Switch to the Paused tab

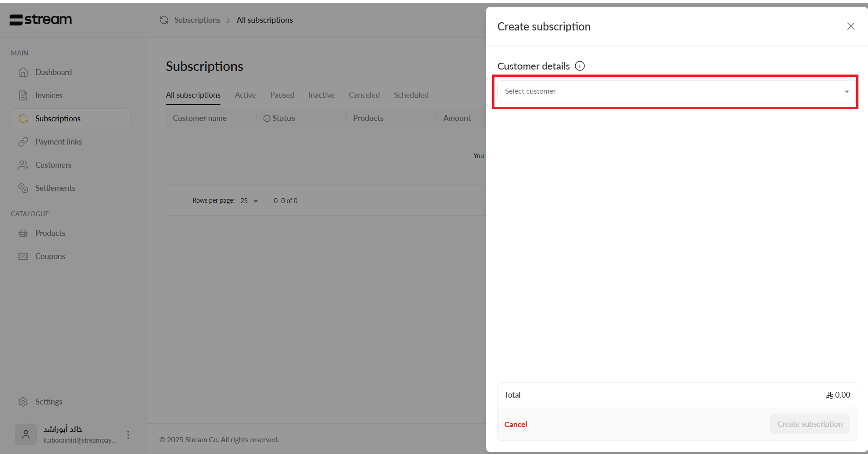coord(282,95)
